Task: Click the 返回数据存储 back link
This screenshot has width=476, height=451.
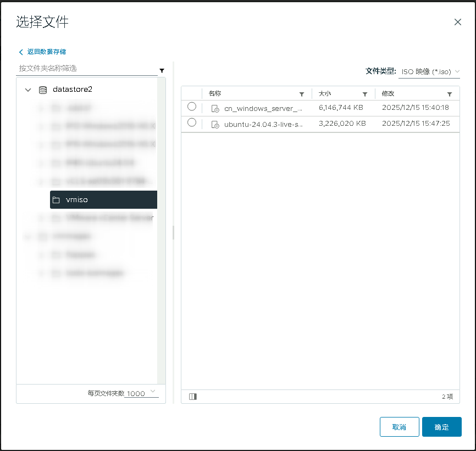Action: 43,52
